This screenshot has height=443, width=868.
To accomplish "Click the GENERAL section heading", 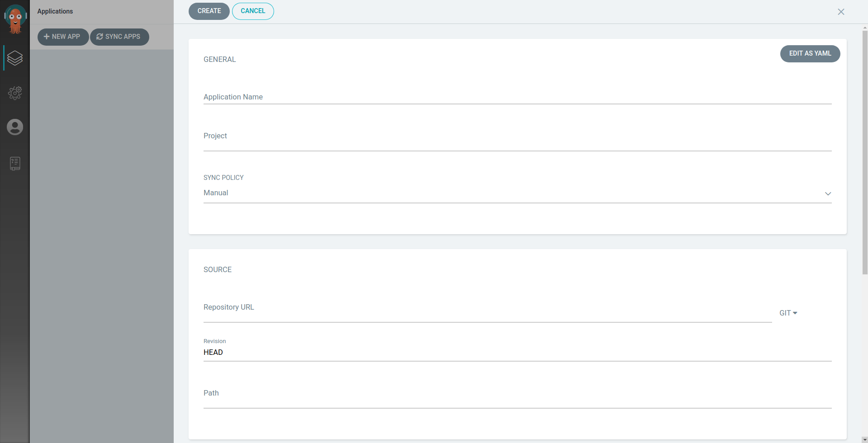I will (219, 59).
